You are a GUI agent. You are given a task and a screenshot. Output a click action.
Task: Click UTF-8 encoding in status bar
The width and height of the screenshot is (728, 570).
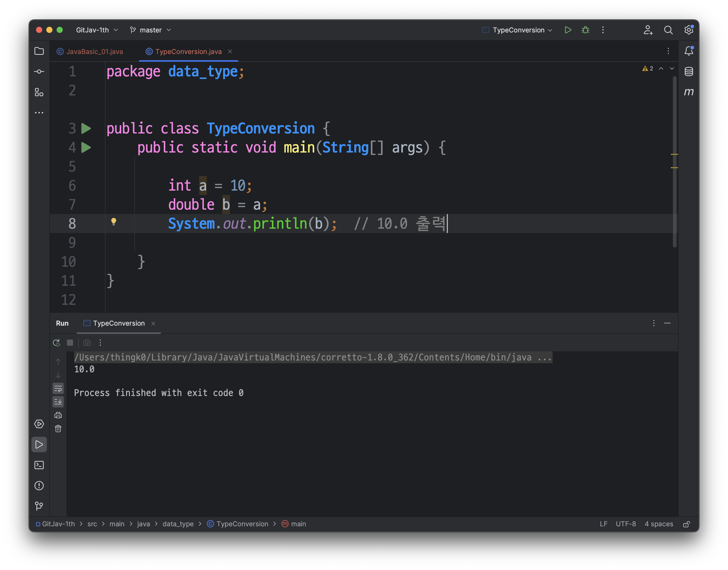(626, 524)
